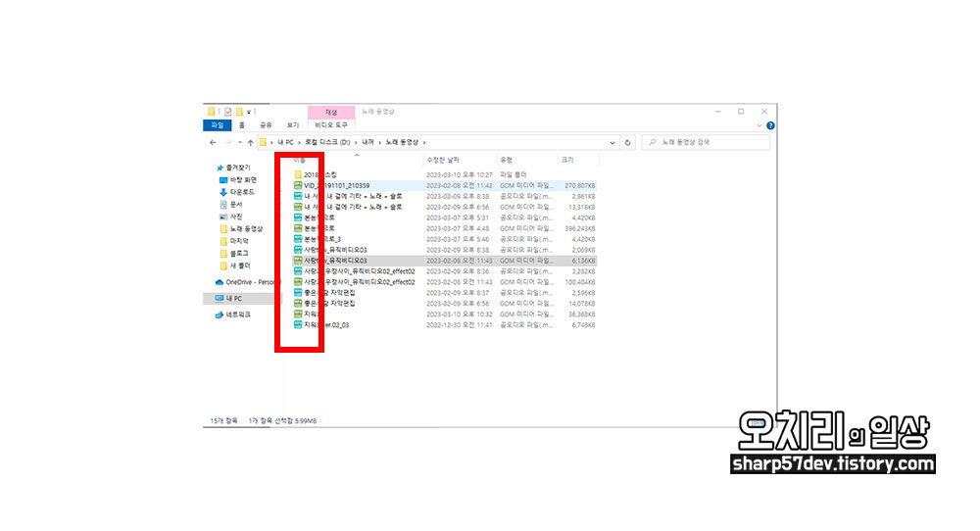Click the GOM file icon for VID_20191101_210359

click(298, 185)
